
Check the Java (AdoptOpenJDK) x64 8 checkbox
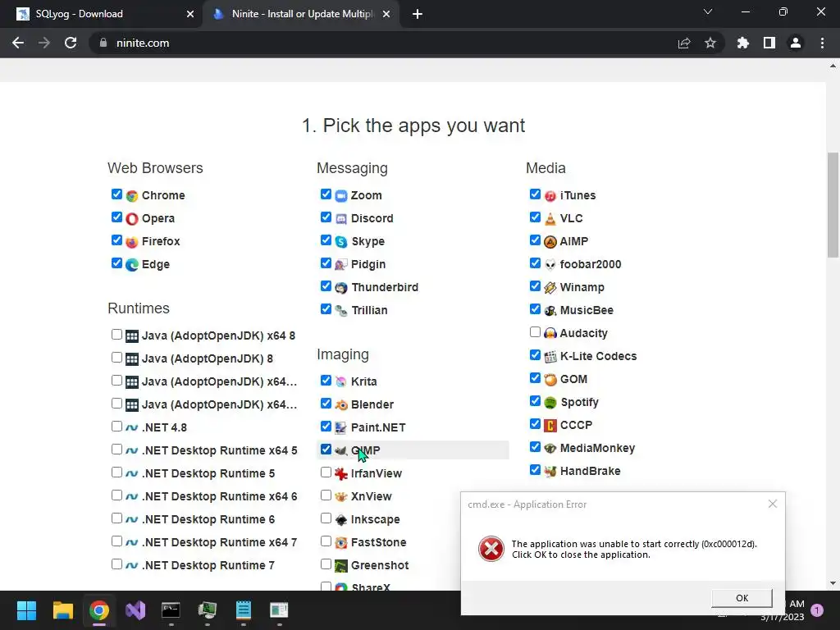116,335
